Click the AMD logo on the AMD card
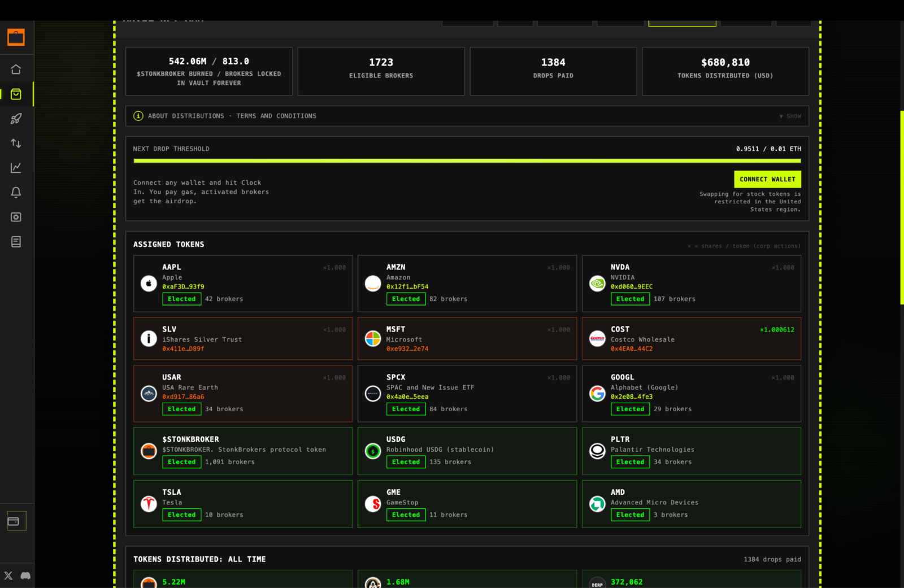The image size is (904, 588). click(x=597, y=503)
